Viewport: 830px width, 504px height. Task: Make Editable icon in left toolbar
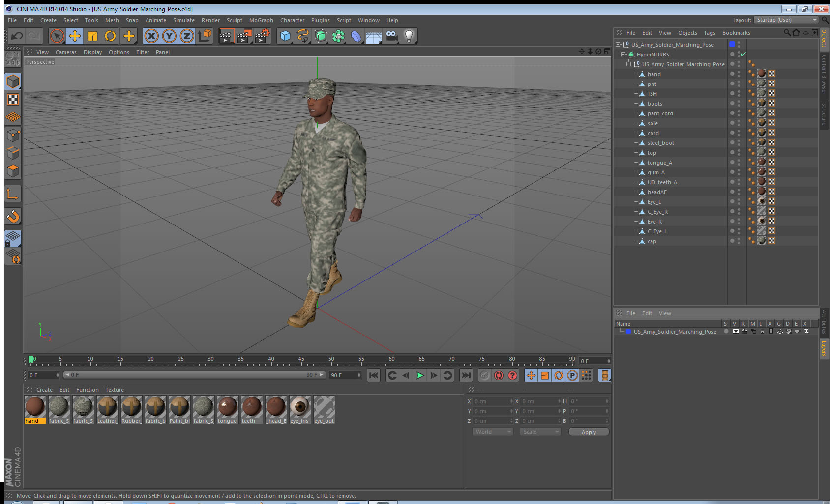pos(13,58)
